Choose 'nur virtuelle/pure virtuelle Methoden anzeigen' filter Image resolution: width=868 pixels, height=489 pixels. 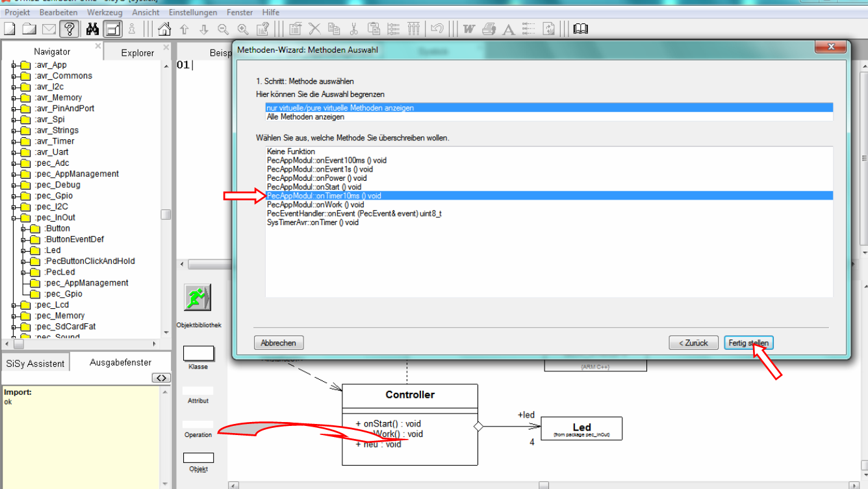pyautogui.click(x=549, y=108)
